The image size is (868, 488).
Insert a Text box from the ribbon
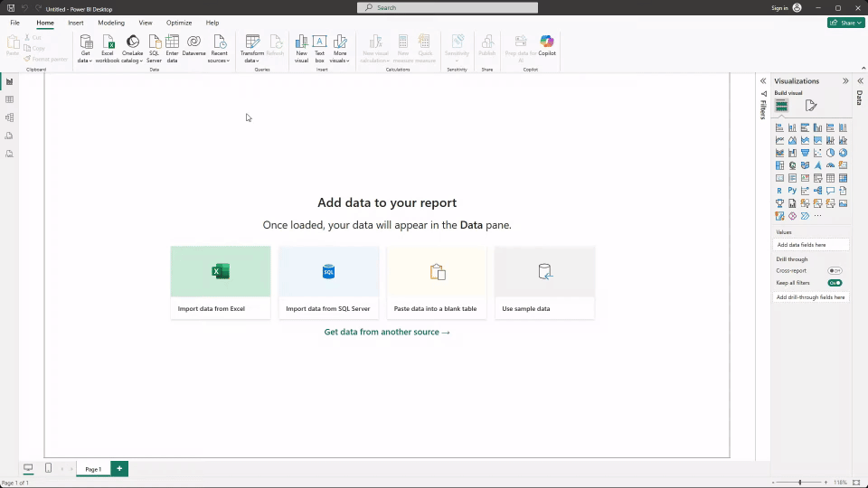[319, 49]
